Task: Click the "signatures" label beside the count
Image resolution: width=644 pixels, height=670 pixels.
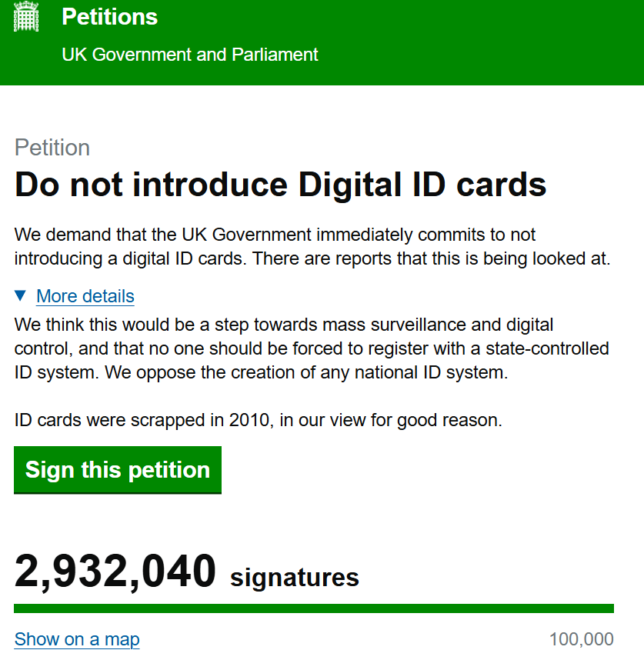Action: (295, 577)
